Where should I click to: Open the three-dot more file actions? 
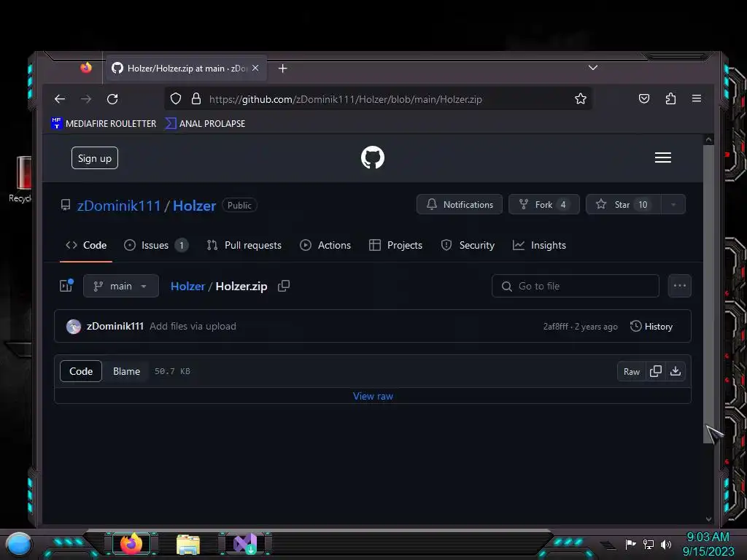679,286
